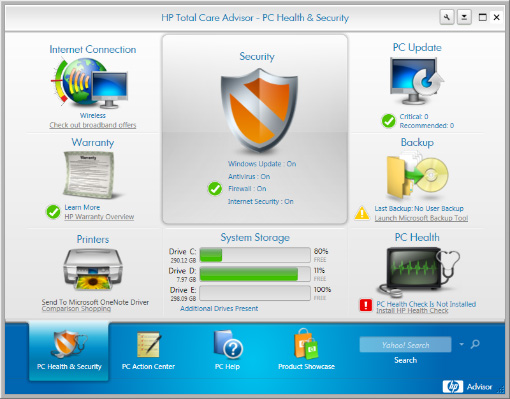This screenshot has width=510, height=399.
Task: Click the red alert icon for PC Health
Action: click(x=366, y=305)
